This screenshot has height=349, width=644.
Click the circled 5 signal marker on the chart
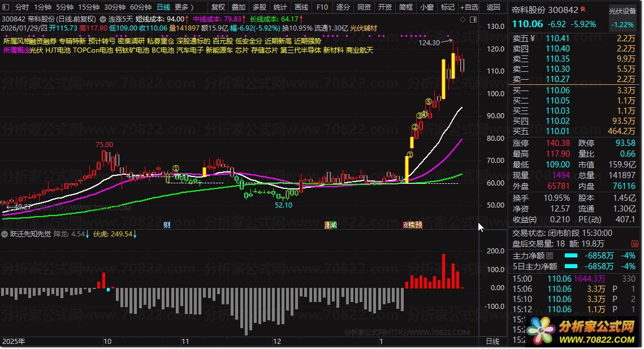coord(429,102)
